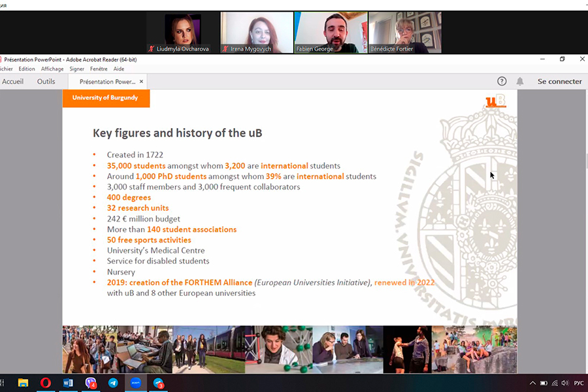Click the University of Burgundy orange label
This screenshot has height=392, width=588.
click(106, 98)
